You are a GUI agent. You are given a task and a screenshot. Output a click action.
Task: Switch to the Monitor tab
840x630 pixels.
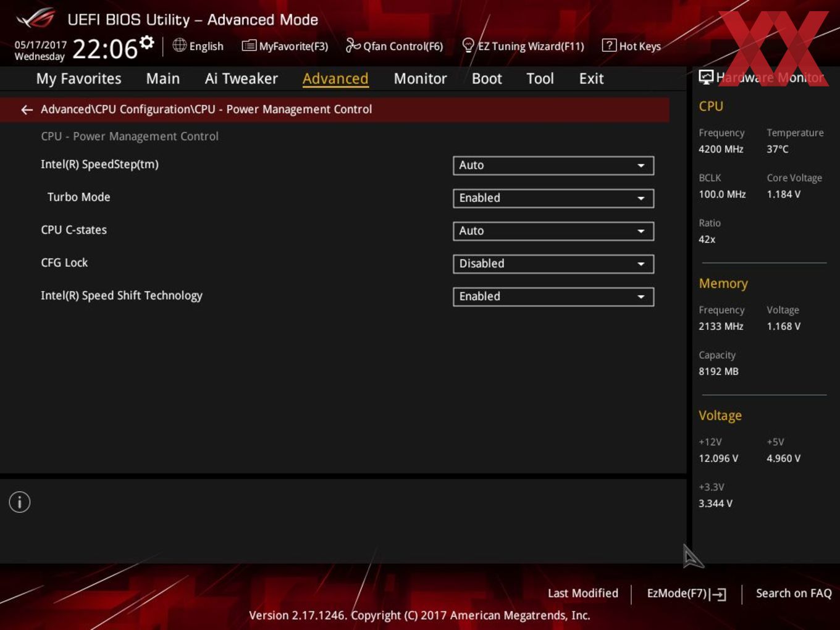point(421,78)
